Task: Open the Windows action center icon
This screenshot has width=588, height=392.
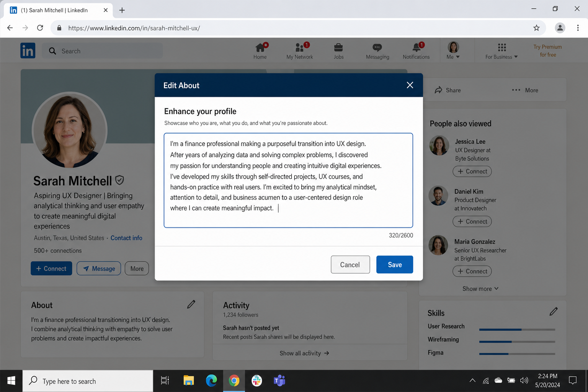Action: pos(573,381)
